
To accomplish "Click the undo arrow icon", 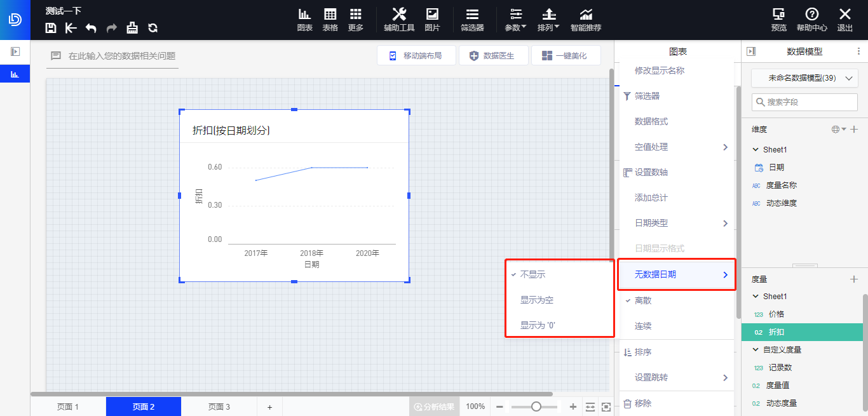I will pos(91,27).
